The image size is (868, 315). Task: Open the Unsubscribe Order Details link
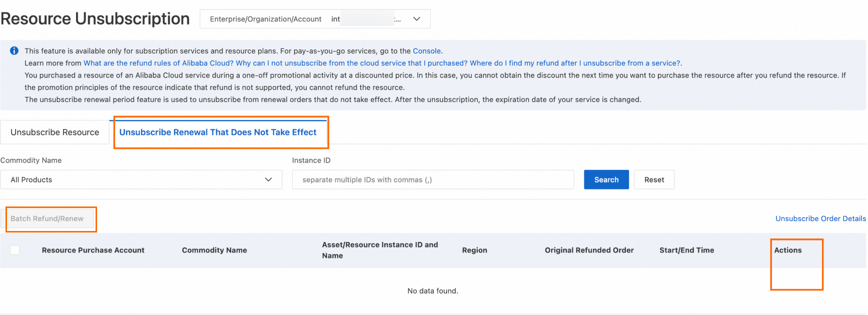(x=820, y=218)
